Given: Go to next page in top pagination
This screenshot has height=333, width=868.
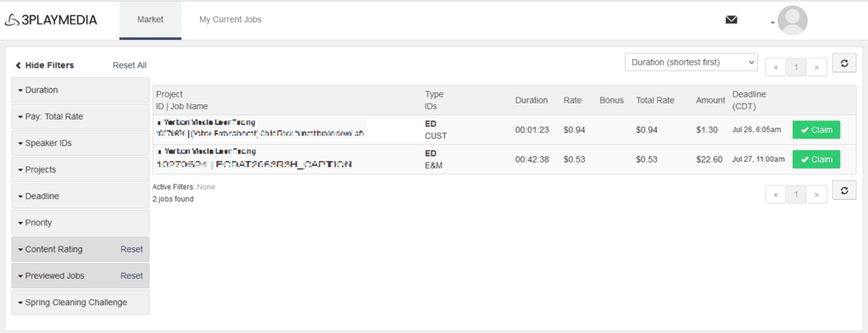Looking at the screenshot, I should [816, 67].
